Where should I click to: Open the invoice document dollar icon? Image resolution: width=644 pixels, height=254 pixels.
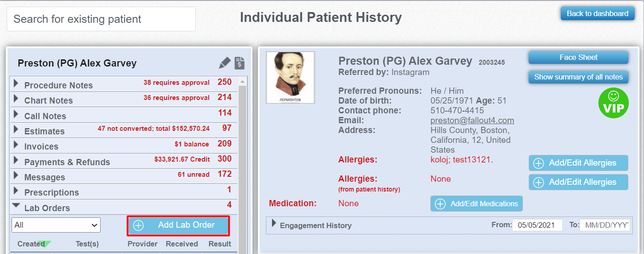click(240, 63)
